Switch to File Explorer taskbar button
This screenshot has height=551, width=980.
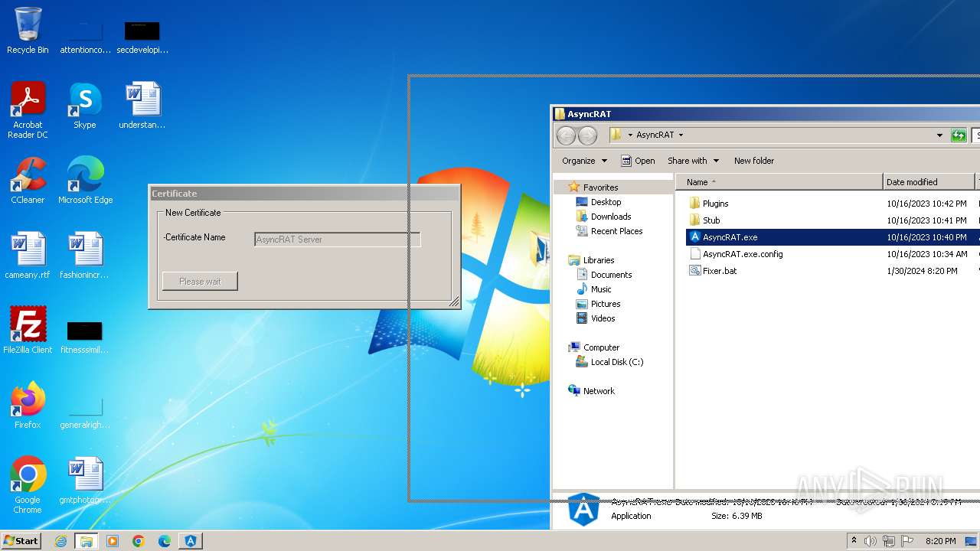(x=87, y=541)
